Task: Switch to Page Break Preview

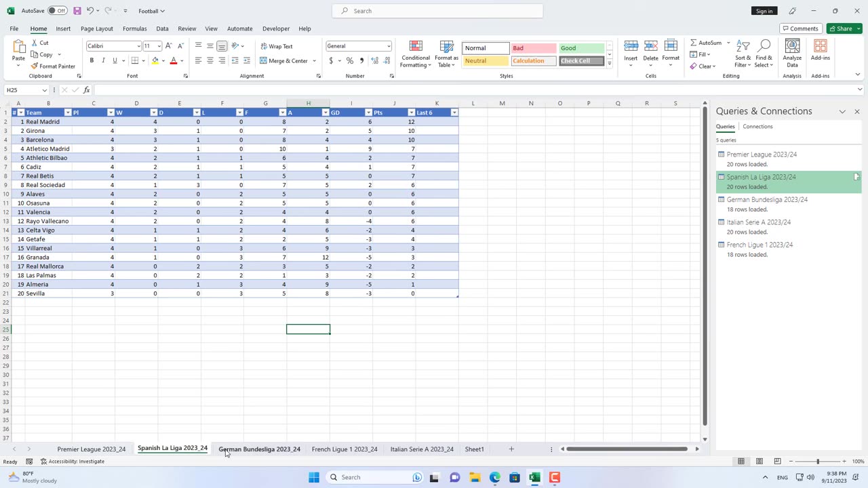Action: coord(778,462)
